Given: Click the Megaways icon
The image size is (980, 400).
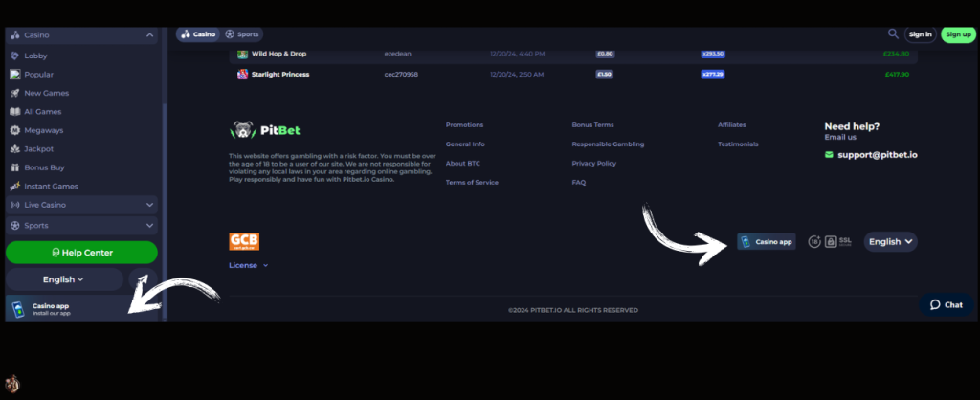Looking at the screenshot, I should pyautogui.click(x=15, y=131).
